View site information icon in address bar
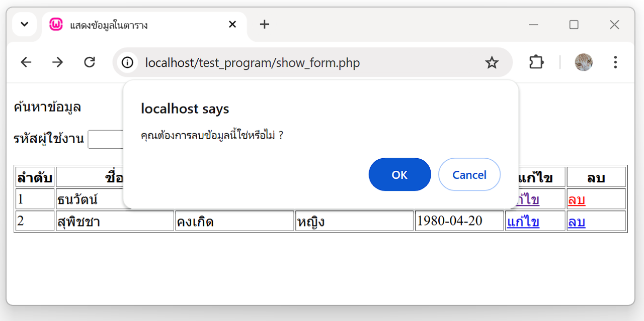This screenshot has height=321, width=644. (x=128, y=62)
